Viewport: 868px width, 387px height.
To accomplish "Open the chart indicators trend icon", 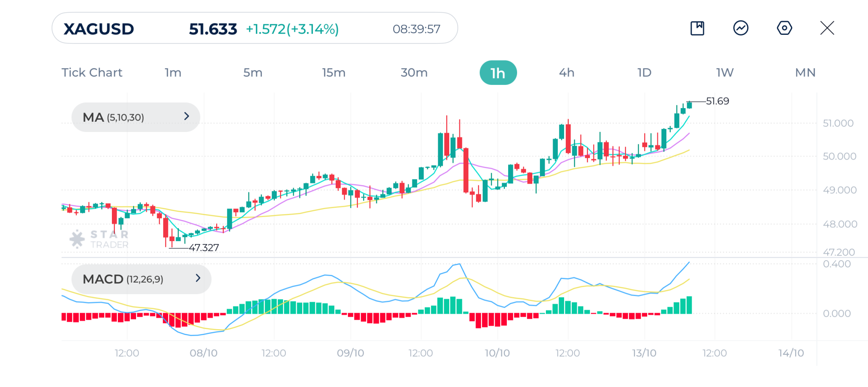I will (x=741, y=28).
